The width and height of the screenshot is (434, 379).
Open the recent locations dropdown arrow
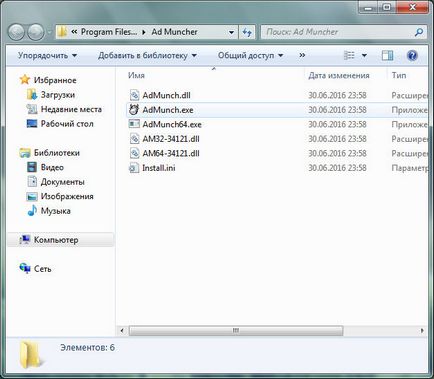[x=49, y=33]
